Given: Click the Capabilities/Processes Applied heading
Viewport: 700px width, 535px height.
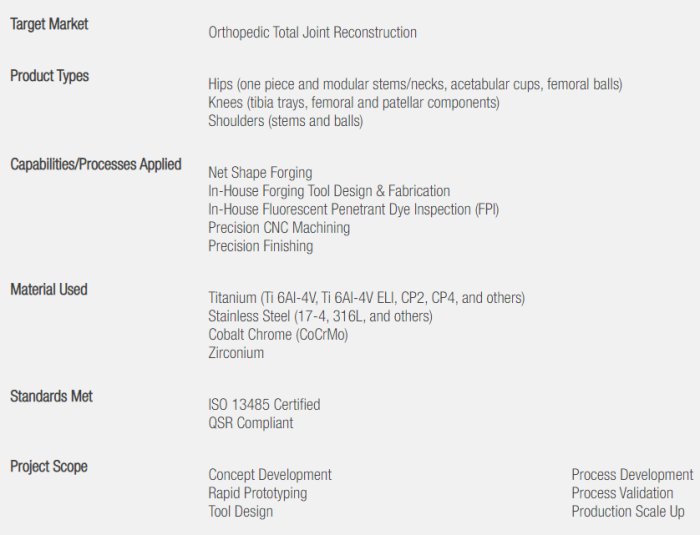Looking at the screenshot, I should pos(96,164).
